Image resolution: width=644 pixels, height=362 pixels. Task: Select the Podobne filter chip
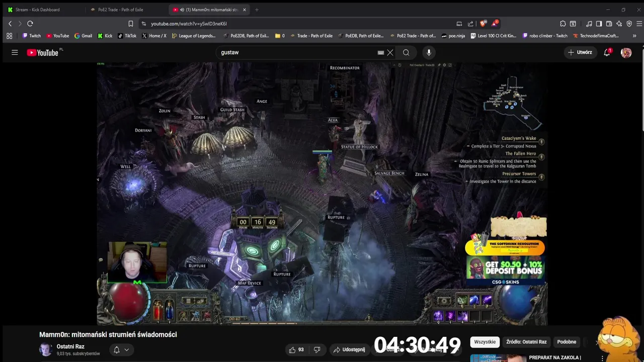coord(567,342)
